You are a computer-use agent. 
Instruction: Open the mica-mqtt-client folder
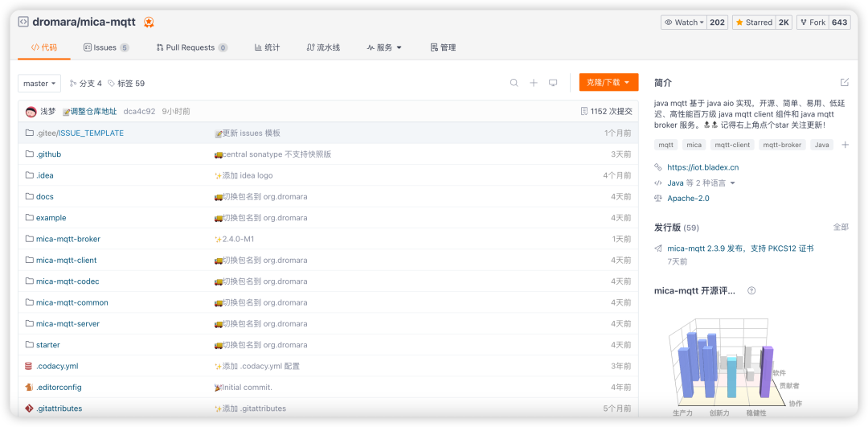tap(67, 261)
